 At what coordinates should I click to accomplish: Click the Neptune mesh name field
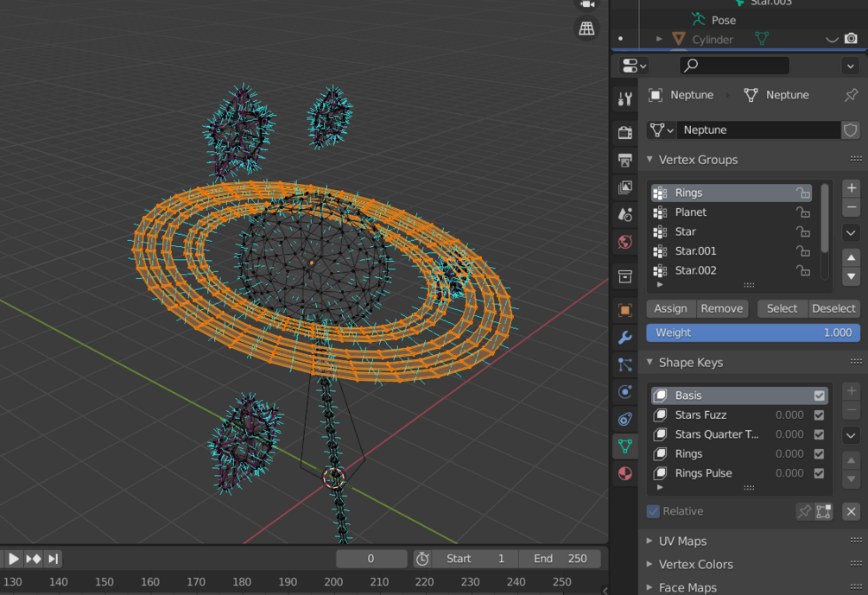[758, 130]
